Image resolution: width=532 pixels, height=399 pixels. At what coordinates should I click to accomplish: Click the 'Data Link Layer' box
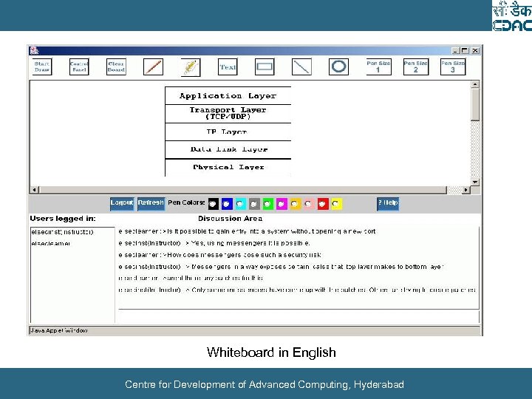(x=228, y=149)
